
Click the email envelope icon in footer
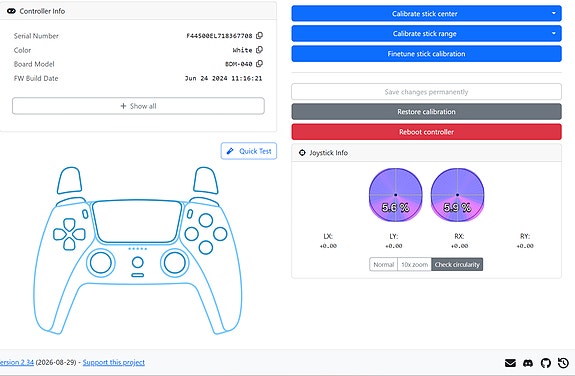point(510,363)
